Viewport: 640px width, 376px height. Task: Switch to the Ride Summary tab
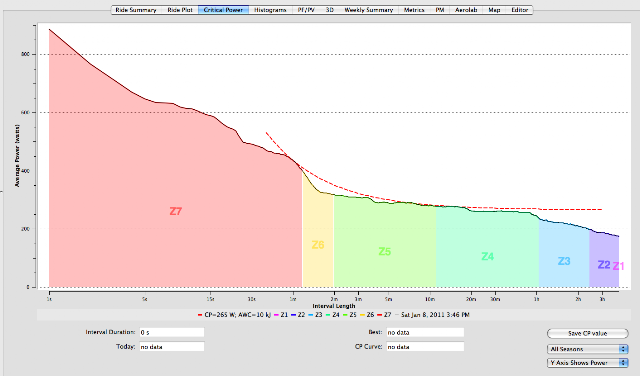(136, 10)
